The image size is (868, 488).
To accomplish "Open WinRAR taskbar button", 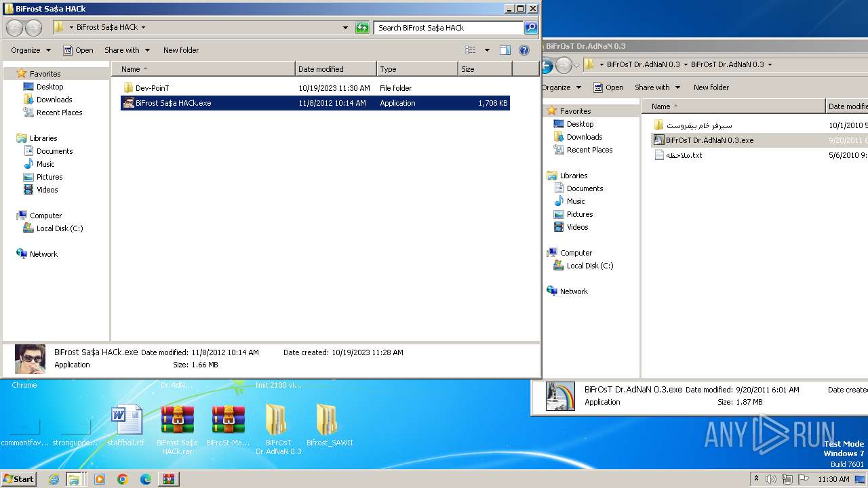I will (x=169, y=479).
